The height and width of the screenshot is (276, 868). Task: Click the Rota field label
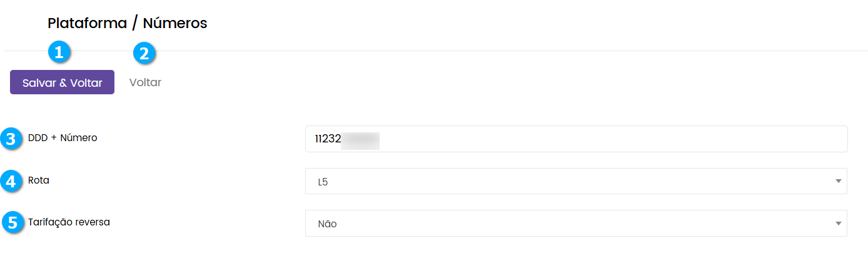coord(39,180)
